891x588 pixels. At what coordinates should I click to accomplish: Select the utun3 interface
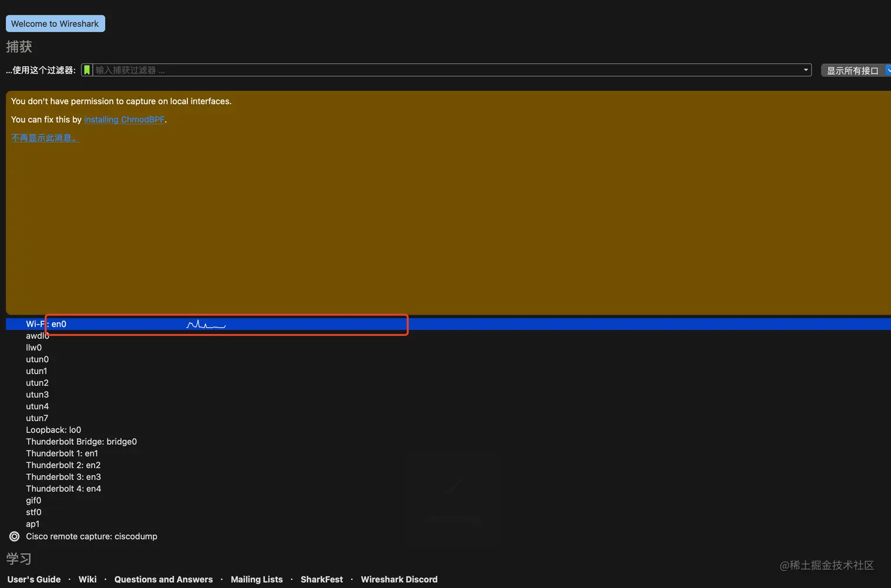point(448,395)
